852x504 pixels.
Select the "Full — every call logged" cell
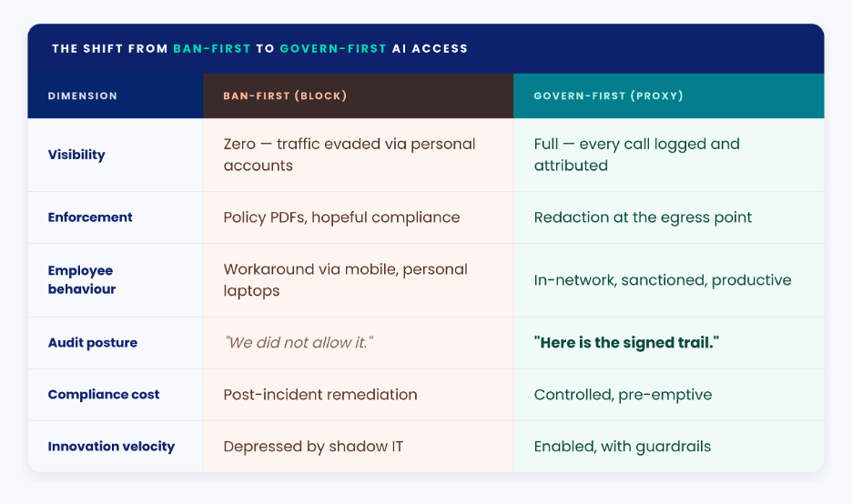(637, 155)
